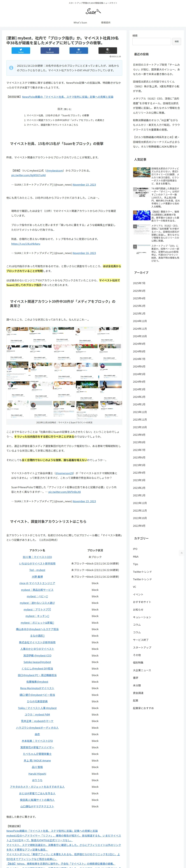
Task: Collapse the table of contents with 閉じる
Action: [68, 109]
